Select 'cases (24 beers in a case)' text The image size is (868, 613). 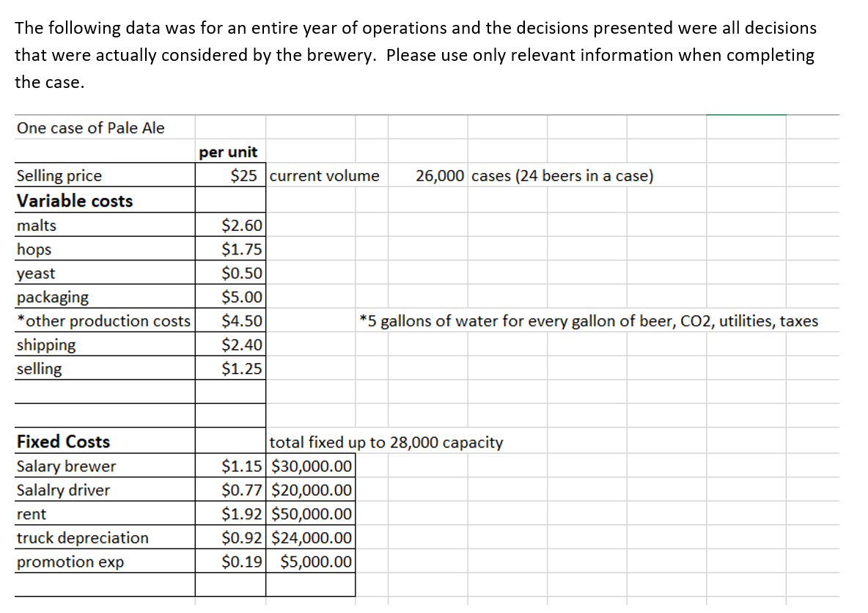[562, 175]
